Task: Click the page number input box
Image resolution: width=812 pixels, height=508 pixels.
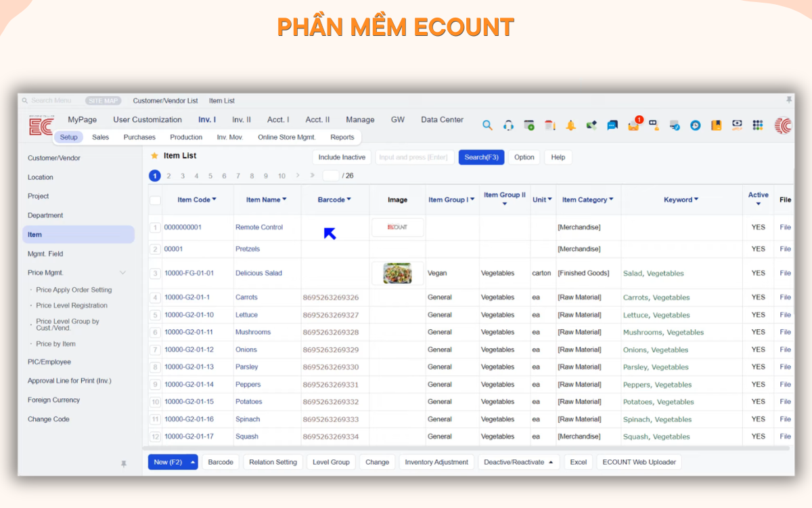Action: tap(331, 175)
